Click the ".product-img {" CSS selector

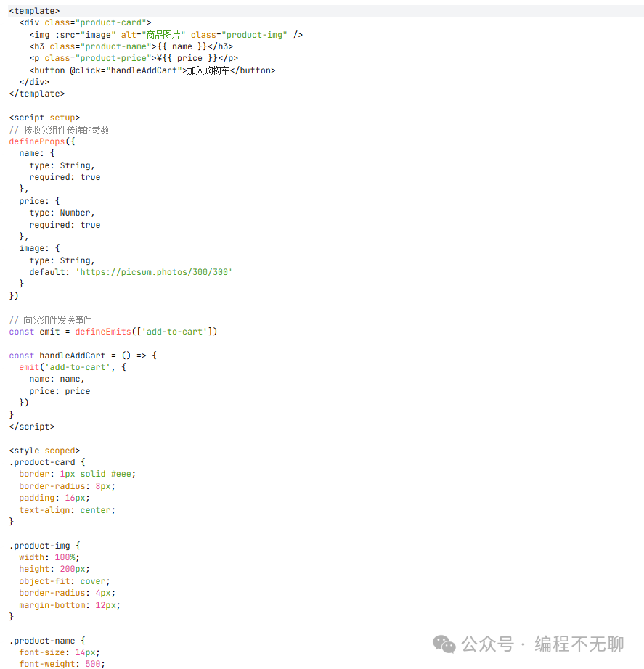pos(44,546)
